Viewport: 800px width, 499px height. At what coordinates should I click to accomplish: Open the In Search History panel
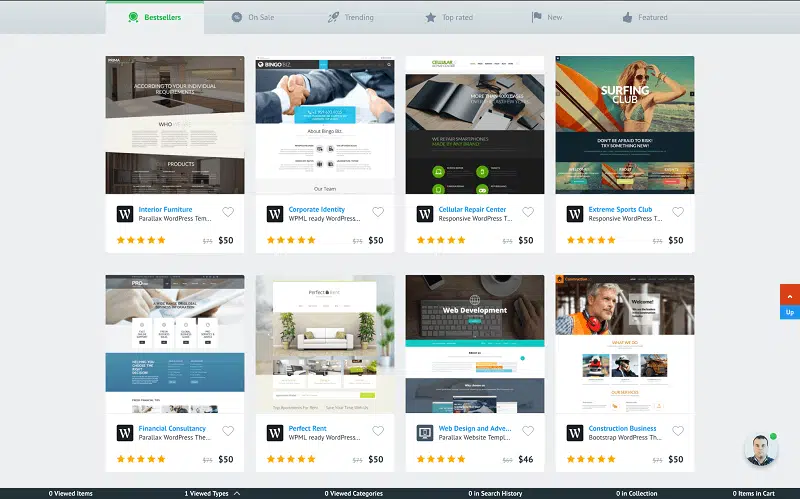tap(495, 493)
